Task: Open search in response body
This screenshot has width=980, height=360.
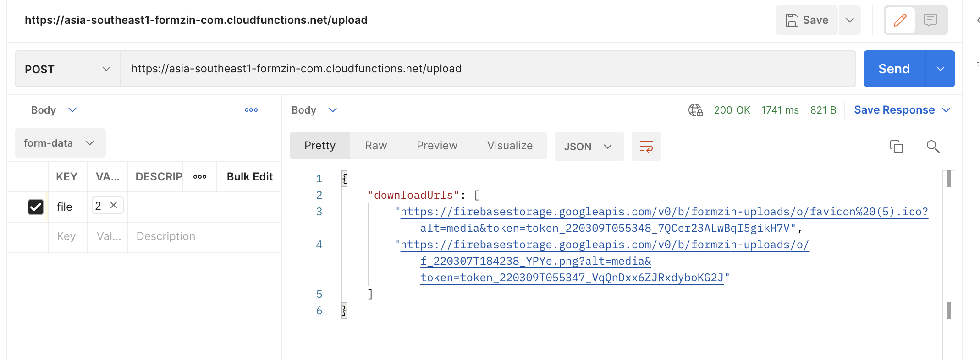Action: click(933, 147)
